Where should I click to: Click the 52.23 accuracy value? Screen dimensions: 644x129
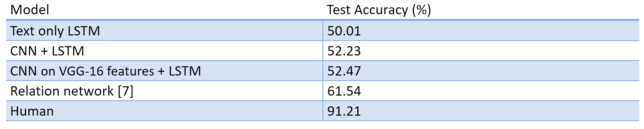[x=344, y=51]
